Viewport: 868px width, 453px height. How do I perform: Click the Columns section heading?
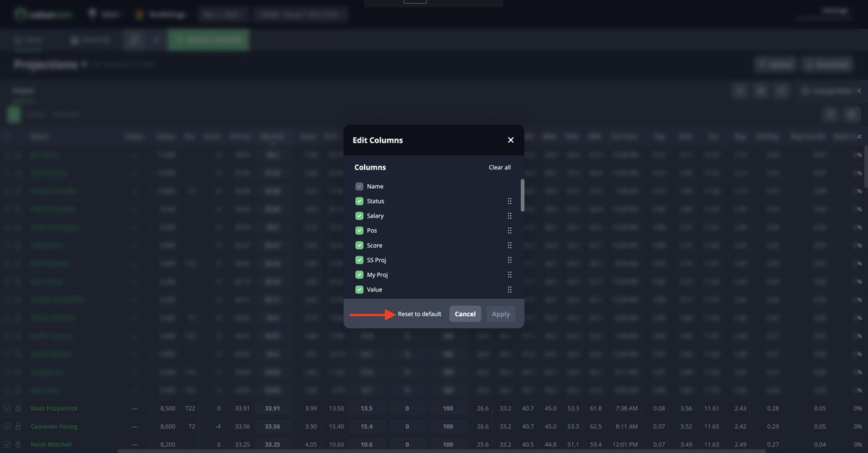pyautogui.click(x=370, y=167)
